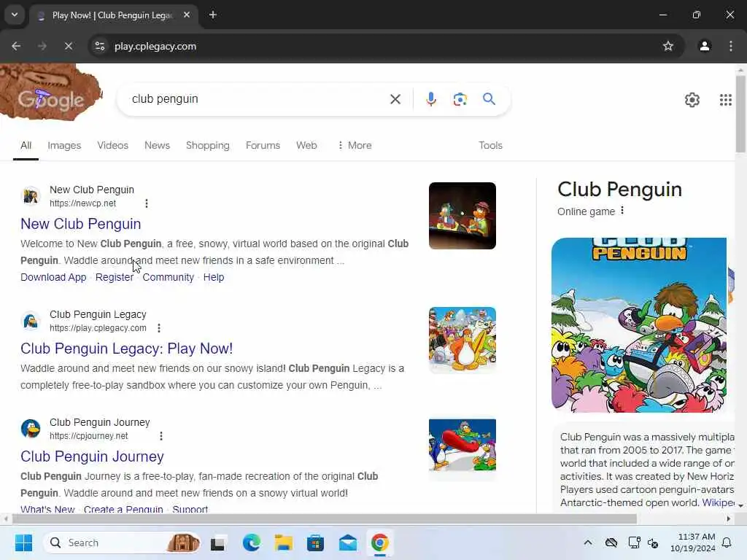The width and height of the screenshot is (747, 560).
Task: Close the Club Penguin Legacy tab
Action: (187, 15)
